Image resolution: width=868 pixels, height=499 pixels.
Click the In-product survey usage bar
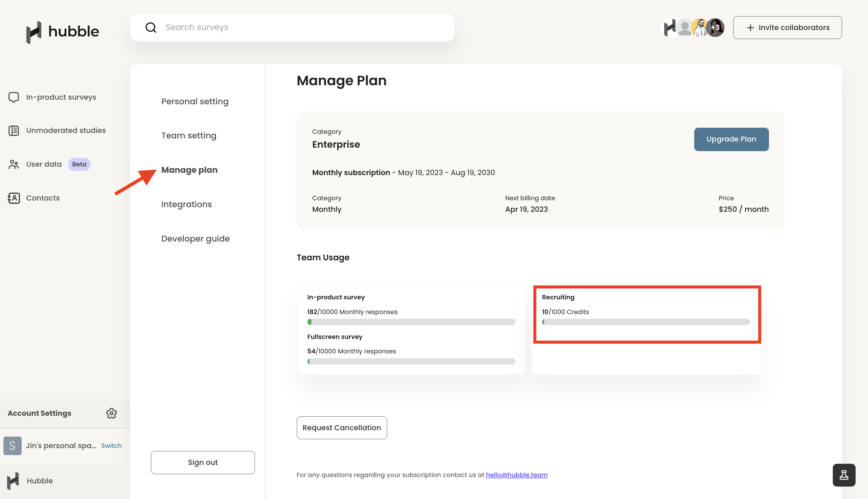411,322
